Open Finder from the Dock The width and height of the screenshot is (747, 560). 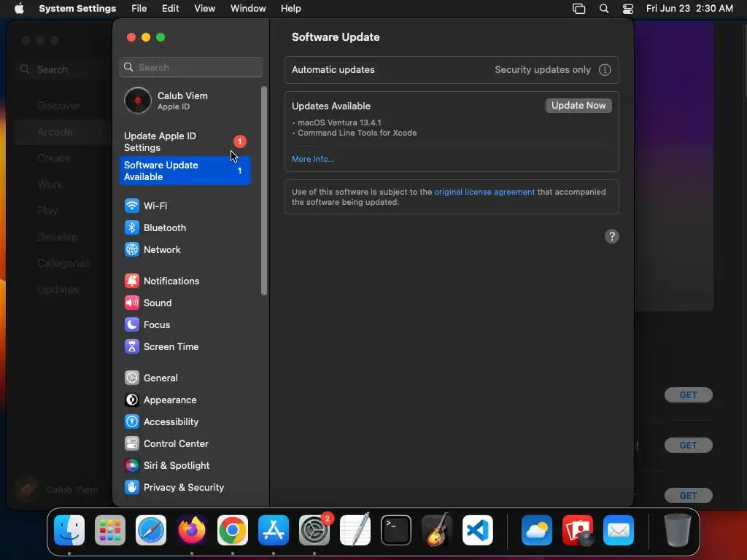click(x=69, y=530)
